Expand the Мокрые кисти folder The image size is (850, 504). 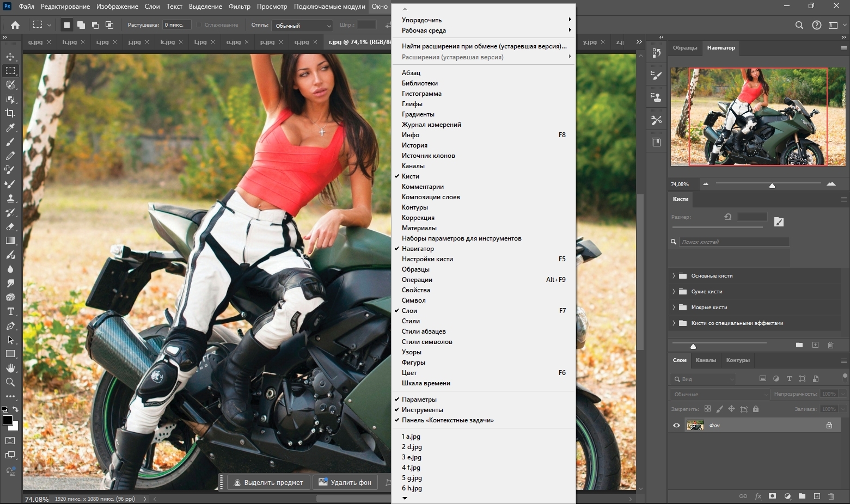(674, 308)
